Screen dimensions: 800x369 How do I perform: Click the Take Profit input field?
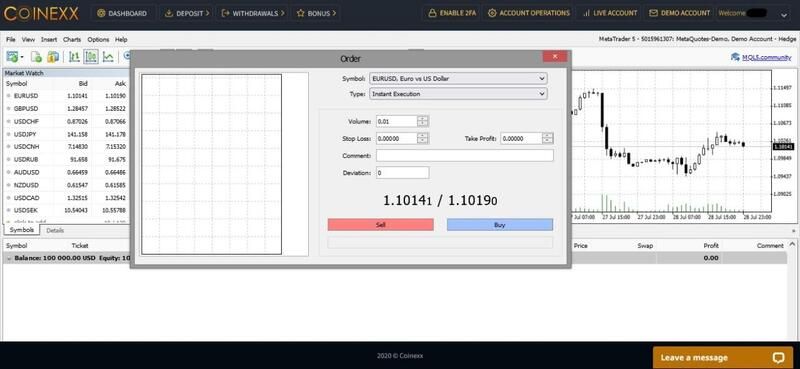[521, 138]
